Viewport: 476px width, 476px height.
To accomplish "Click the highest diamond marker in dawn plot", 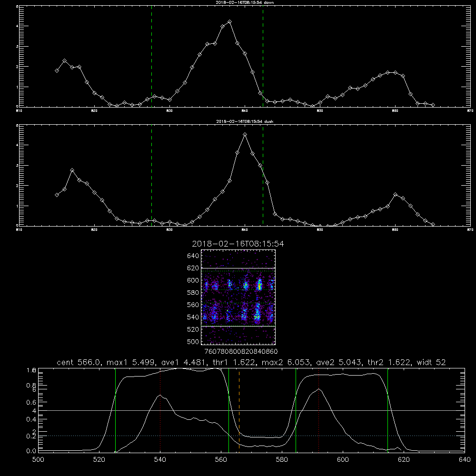I will click(230, 22).
